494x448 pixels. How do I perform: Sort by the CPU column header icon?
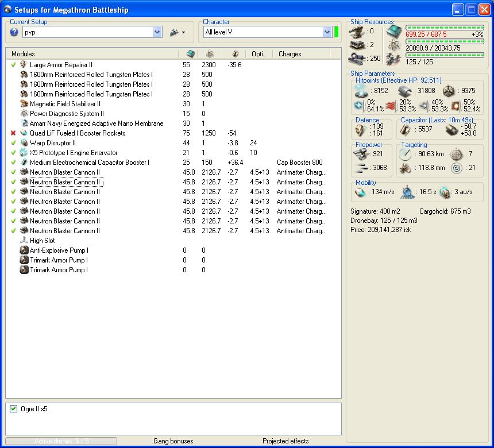pos(191,53)
